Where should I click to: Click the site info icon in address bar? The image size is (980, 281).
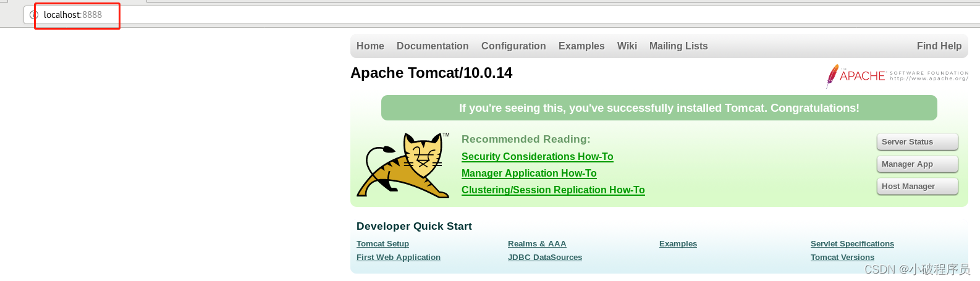coord(34,15)
